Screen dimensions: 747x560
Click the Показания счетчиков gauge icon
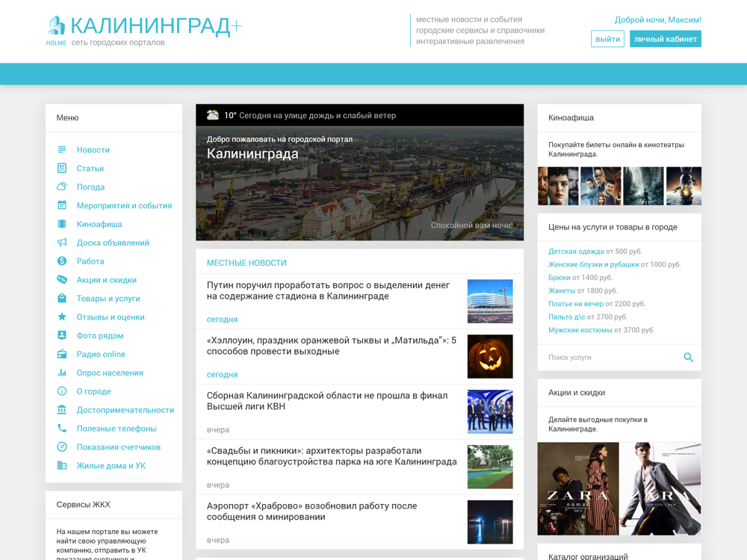point(62,447)
